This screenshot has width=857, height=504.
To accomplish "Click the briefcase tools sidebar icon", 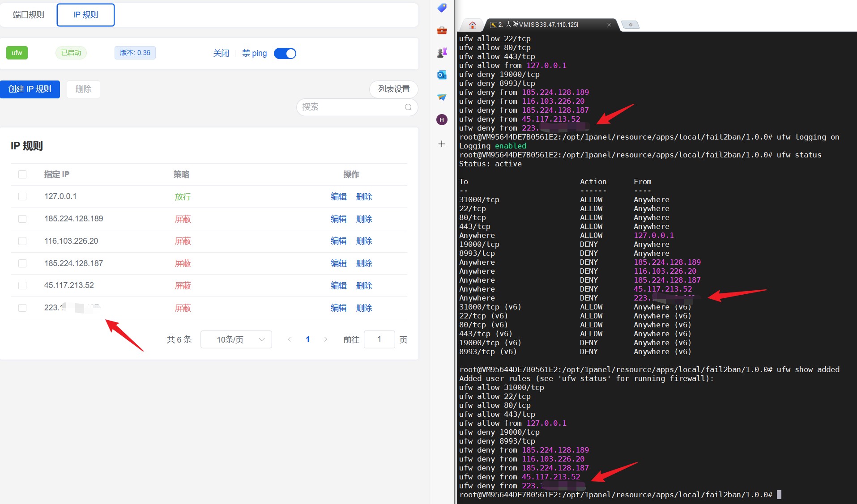I will (x=442, y=30).
